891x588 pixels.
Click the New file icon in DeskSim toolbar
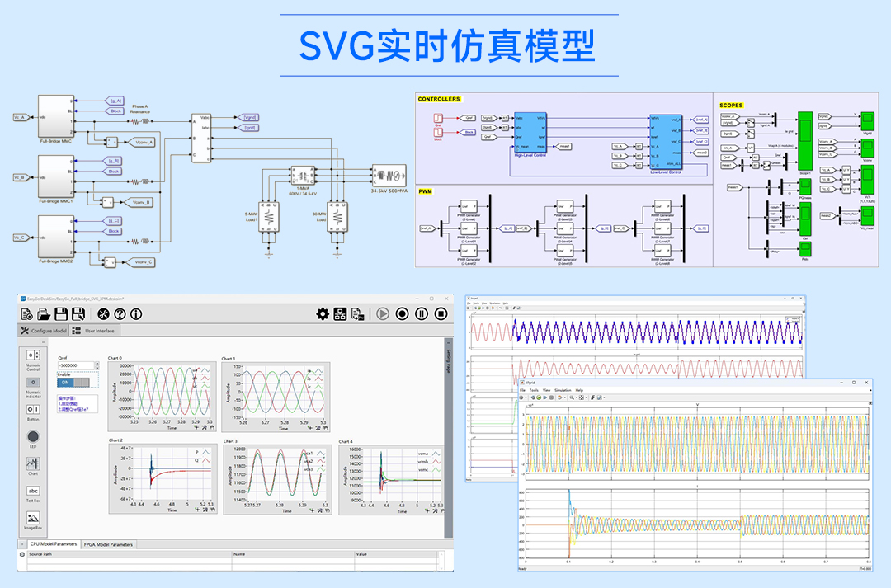[26, 313]
